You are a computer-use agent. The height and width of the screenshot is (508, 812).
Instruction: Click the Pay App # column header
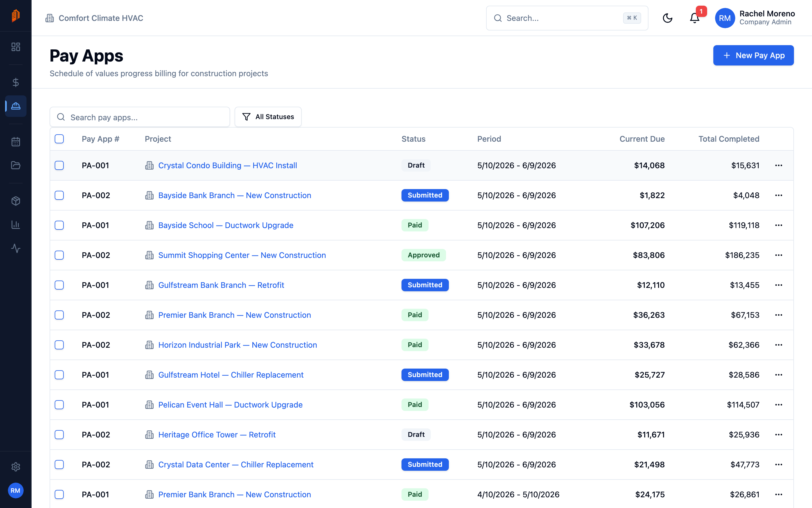point(100,139)
